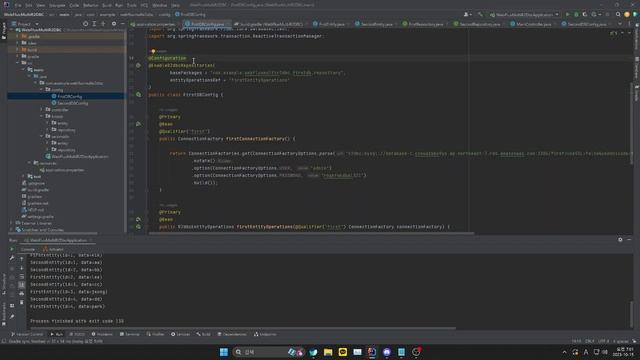The height and width of the screenshot is (360, 640).
Task: Open the File menu
Action: click(x=18, y=5)
